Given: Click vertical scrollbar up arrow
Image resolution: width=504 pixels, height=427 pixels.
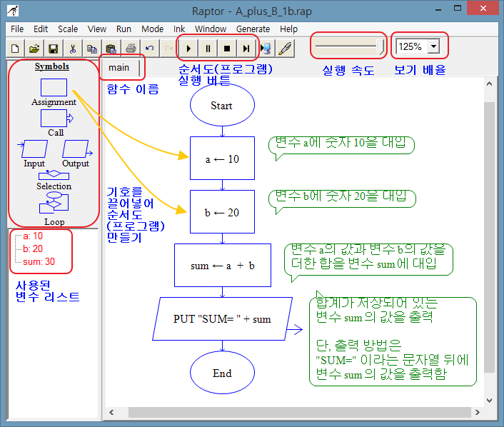Looking at the screenshot, I should (489, 84).
